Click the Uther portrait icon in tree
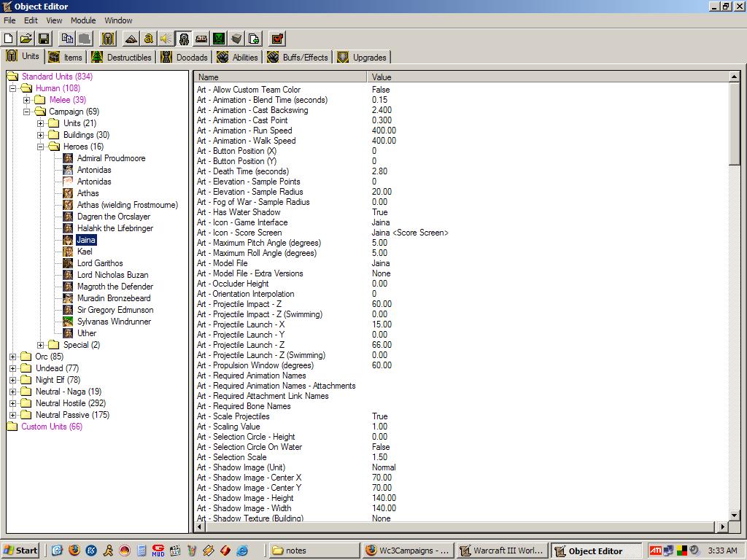Screen dimensions: 747x560 [x=68, y=333]
